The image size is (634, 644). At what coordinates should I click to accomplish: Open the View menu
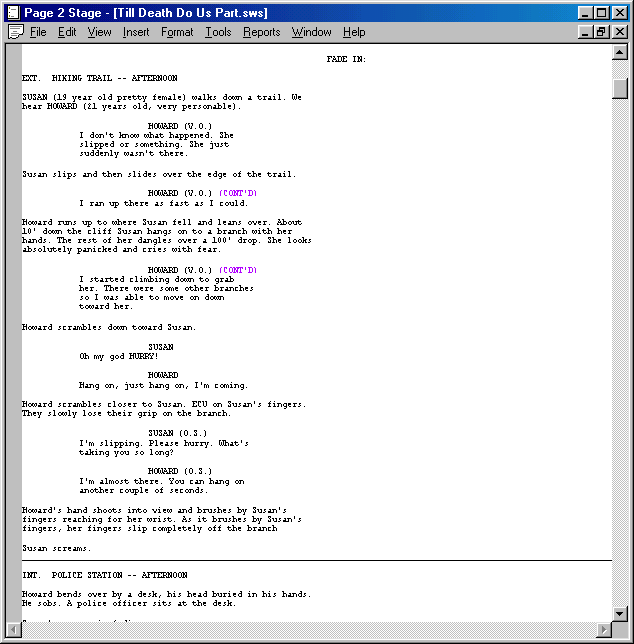pyautogui.click(x=99, y=32)
